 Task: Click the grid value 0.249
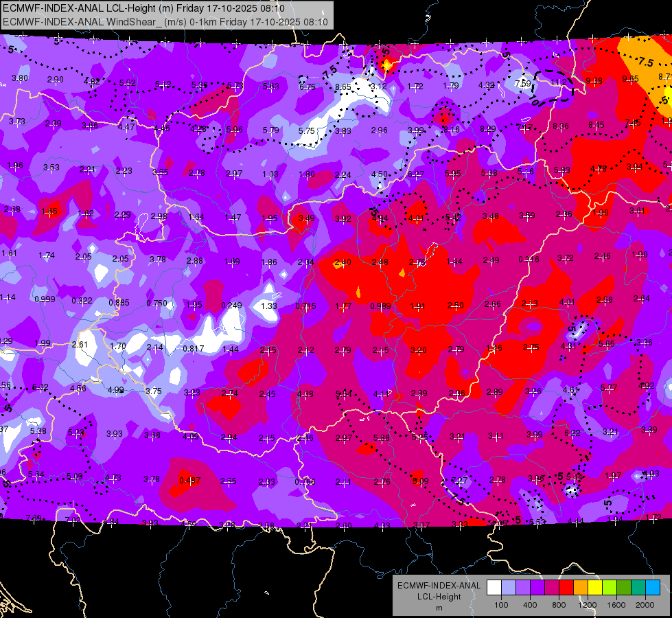click(x=231, y=306)
